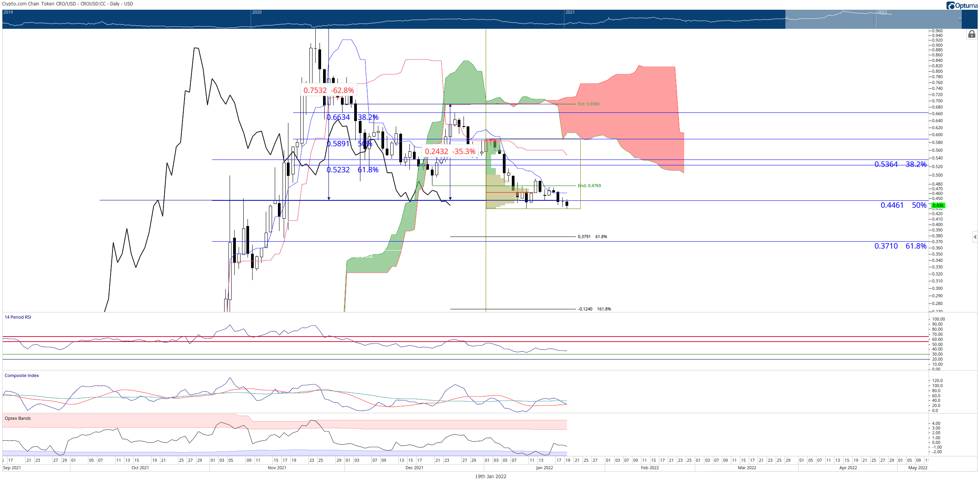
Task: Select the 0.7532 -62.8% measurement label
Action: pos(329,90)
